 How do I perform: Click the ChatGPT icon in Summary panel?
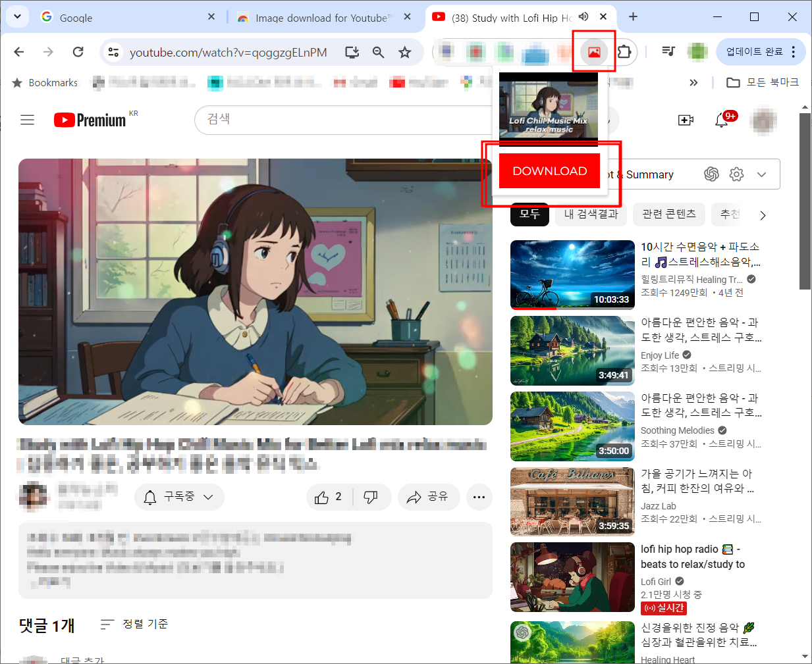tap(711, 174)
